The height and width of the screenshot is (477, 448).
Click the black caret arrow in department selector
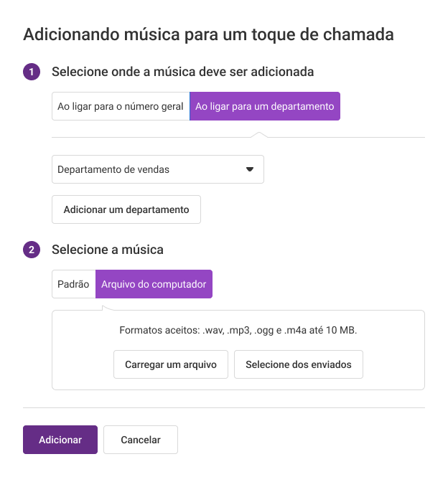tap(250, 169)
